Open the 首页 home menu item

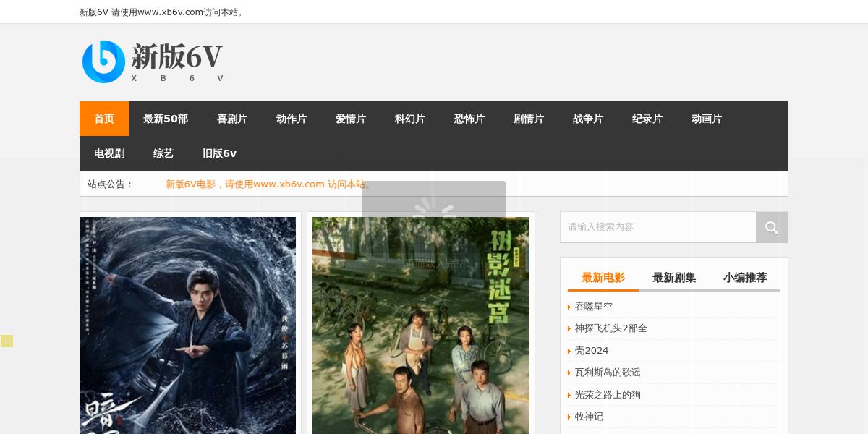pyautogui.click(x=104, y=119)
